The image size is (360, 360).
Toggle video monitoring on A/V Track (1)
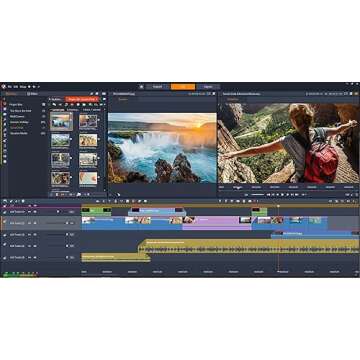29,212
